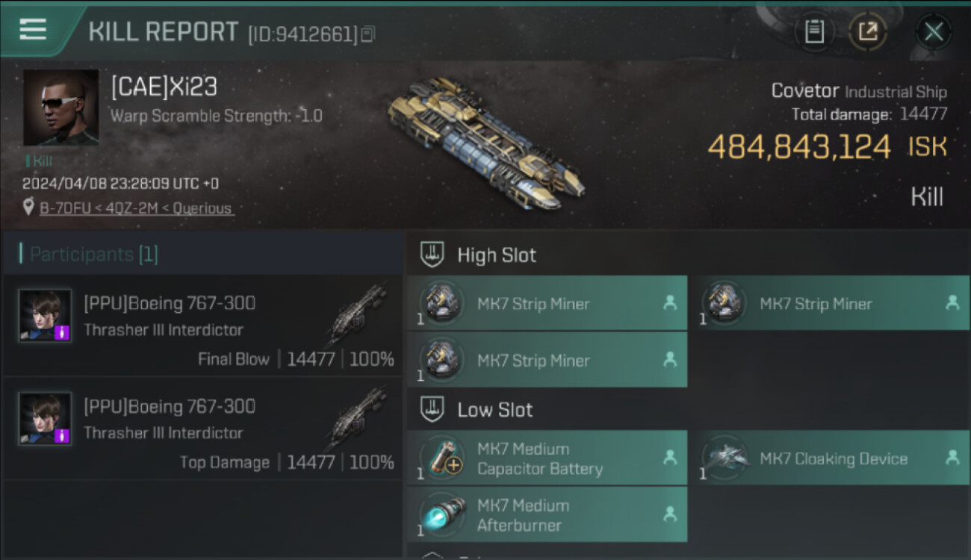The image size is (971, 560).
Task: Select the MK7 Medium Capacitor Battery icon
Action: click(442, 458)
